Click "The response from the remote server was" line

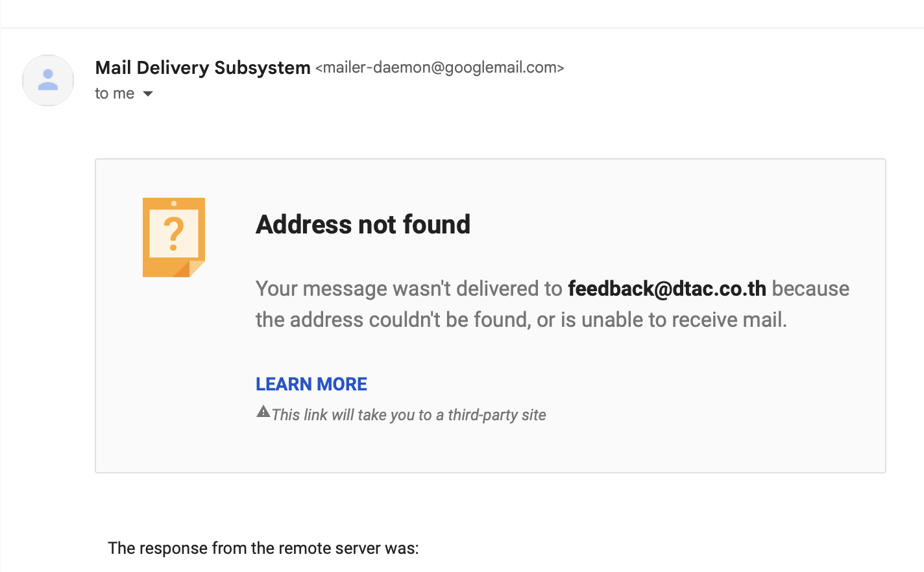(x=263, y=548)
